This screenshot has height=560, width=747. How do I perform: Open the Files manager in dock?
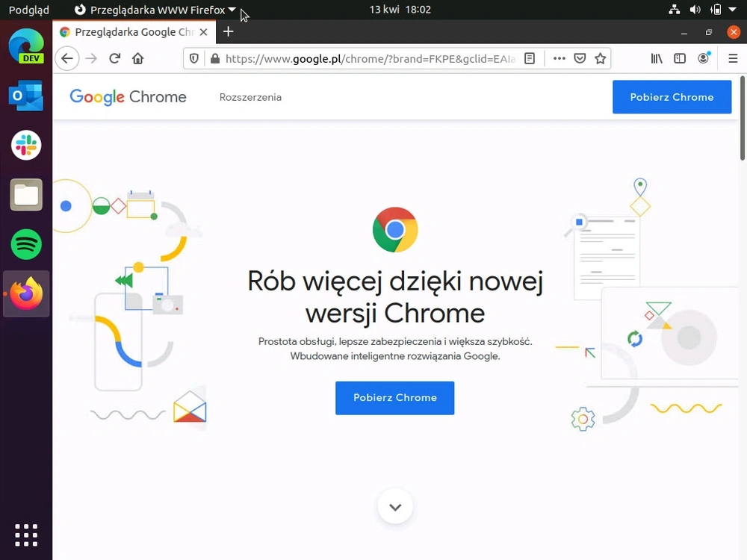click(26, 195)
